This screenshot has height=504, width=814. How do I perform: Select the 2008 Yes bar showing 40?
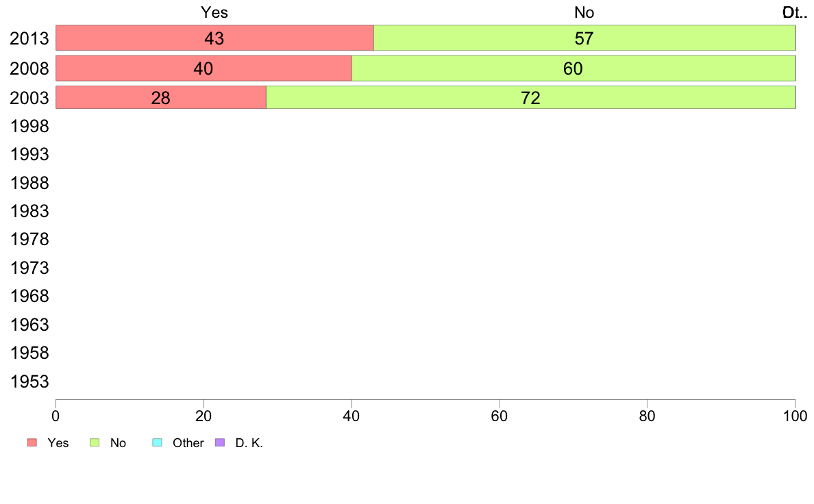tap(203, 68)
